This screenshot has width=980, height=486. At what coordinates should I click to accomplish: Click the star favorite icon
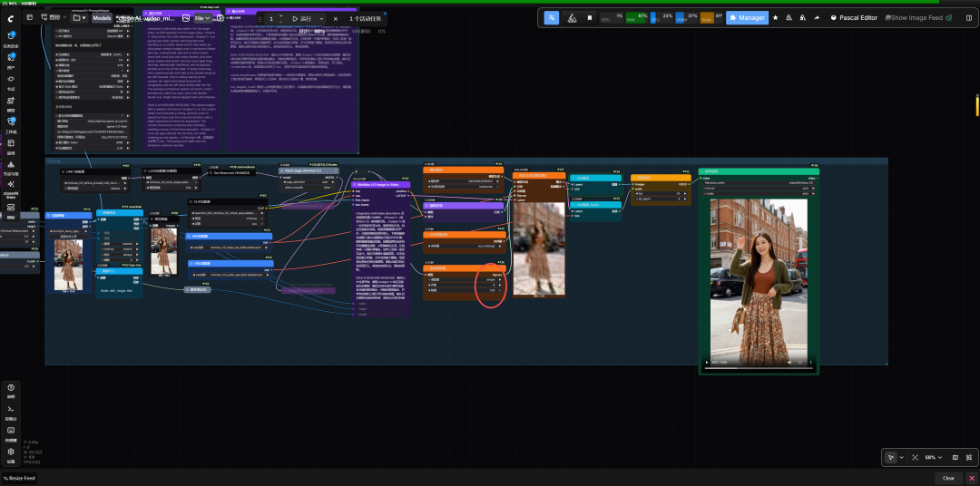click(x=776, y=17)
